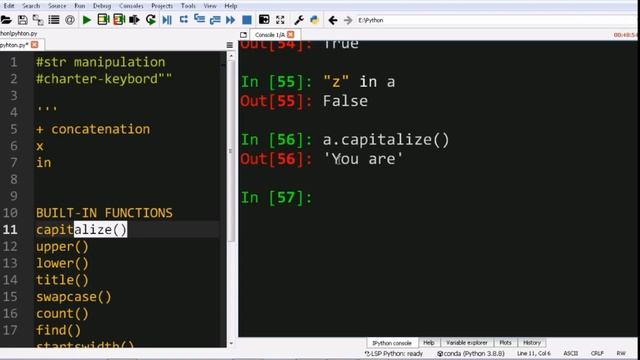Image resolution: width=640 pixels, height=360 pixels.
Task: Click the upper() line in editor
Action: 62,247
